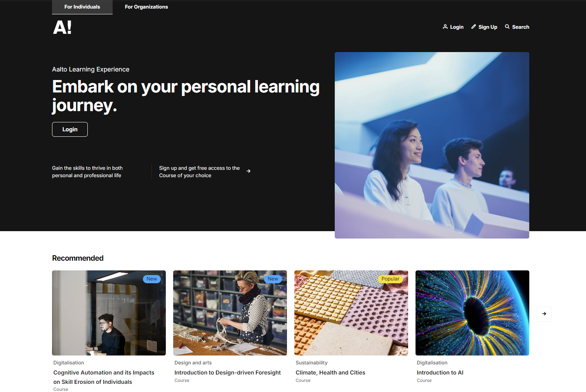Click 'Digitalisation' label above Introduction to AI
This screenshot has height=392, width=586.
(432, 363)
